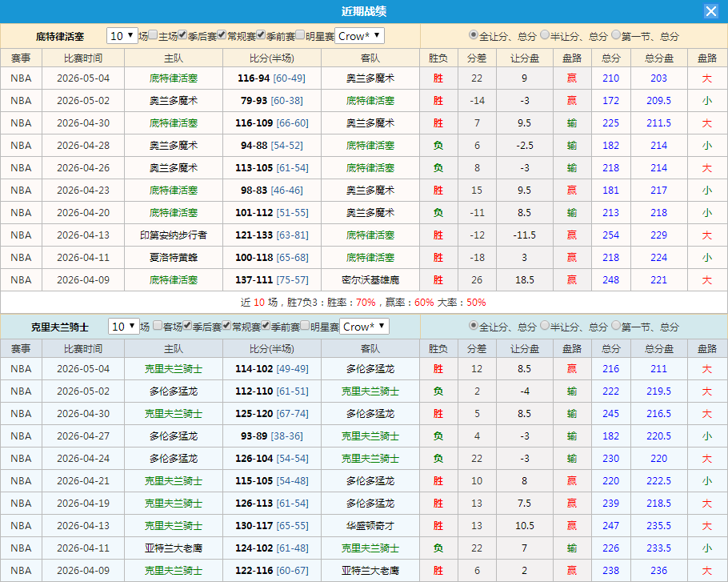Click the 121-133 score cell

[x=272, y=235]
